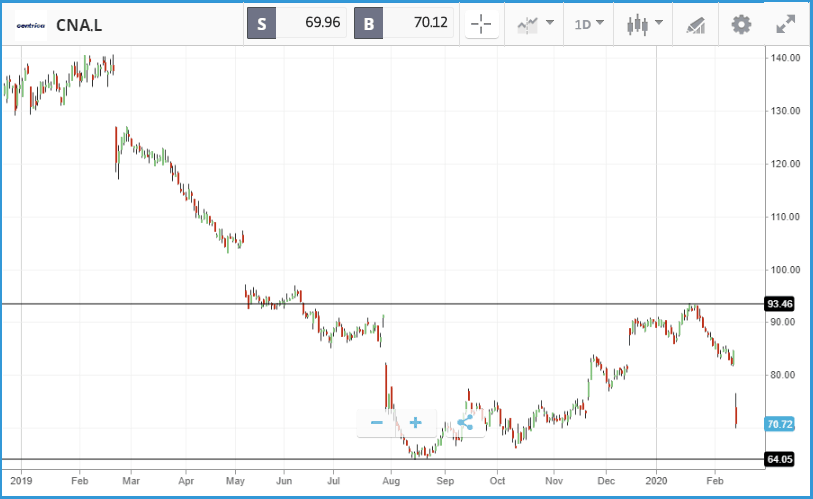Viewport: 813px width, 499px height.
Task: Select the 64.05 horizontal line label
Action: point(780,459)
